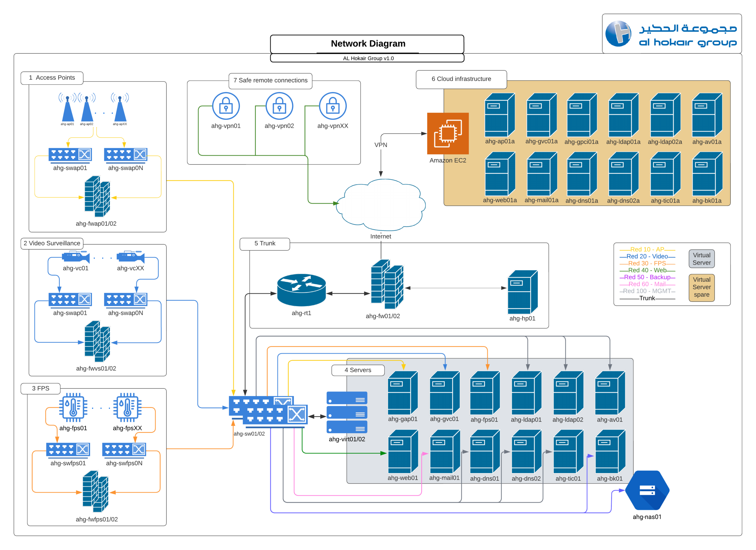
Task: Click the ahg-bk01a cloud server icon
Action: pos(707,174)
